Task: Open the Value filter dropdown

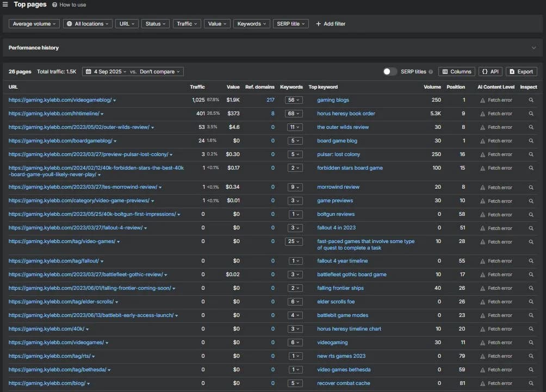Action: point(218,24)
